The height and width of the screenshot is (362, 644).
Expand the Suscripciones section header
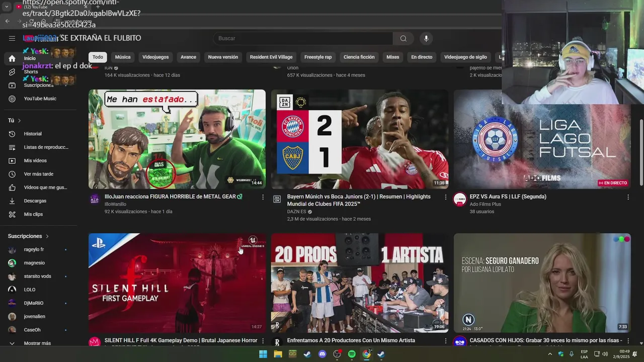[28, 236]
